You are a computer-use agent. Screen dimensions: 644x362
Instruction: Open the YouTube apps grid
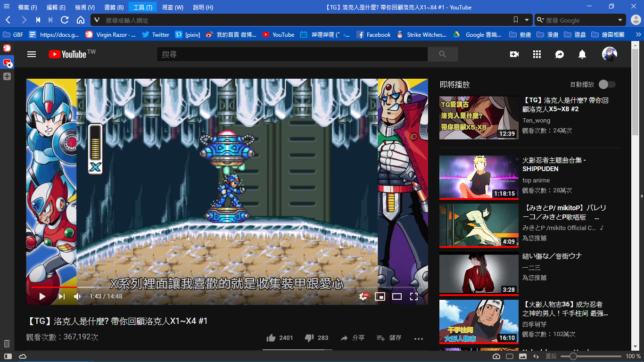(x=537, y=54)
